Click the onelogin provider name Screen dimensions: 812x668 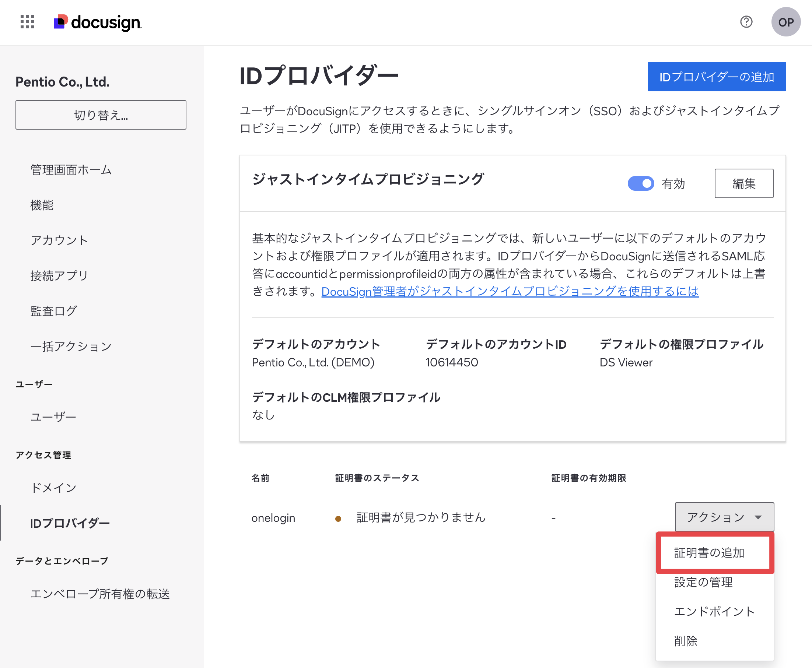point(273,518)
